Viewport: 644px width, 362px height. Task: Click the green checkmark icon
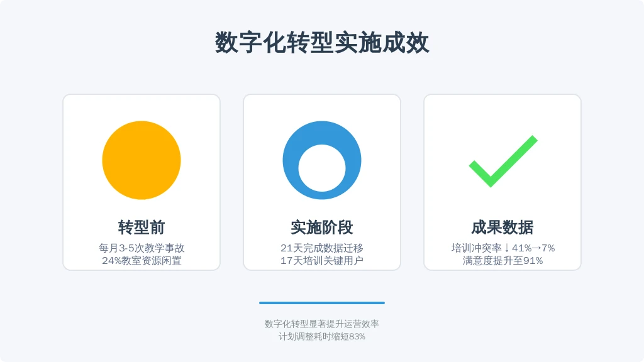(503, 161)
